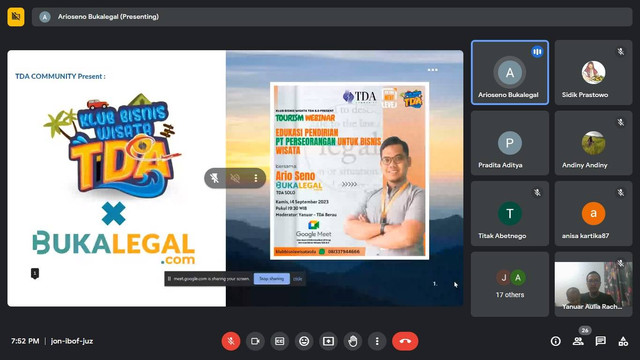
Task: Unpin the presentation using the pin icon
Action: pyautogui.click(x=215, y=178)
